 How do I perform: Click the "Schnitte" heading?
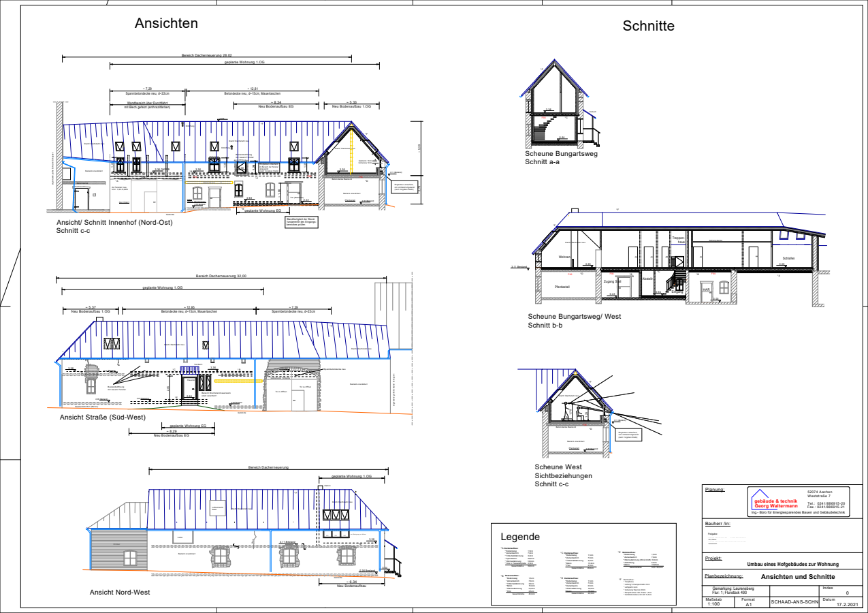click(x=648, y=27)
